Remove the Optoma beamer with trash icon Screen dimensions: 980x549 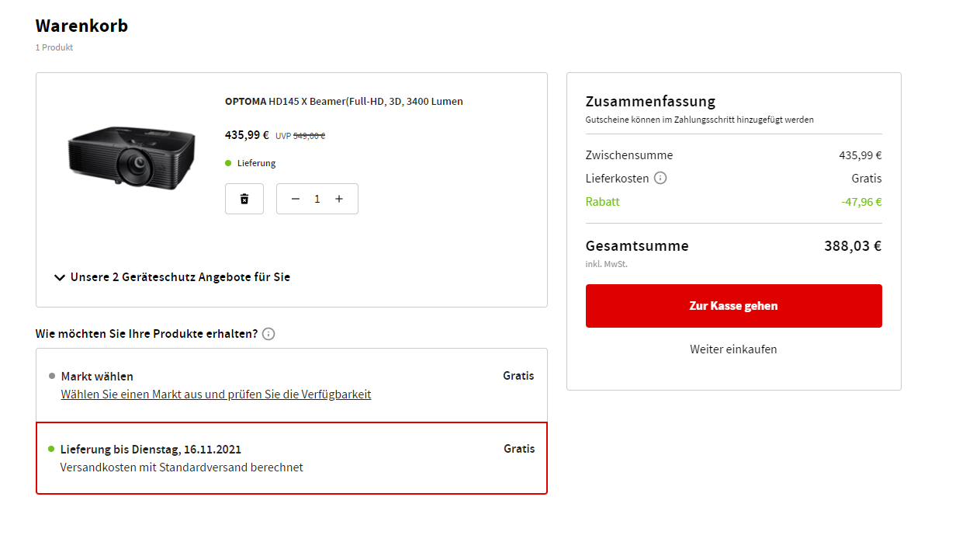[244, 199]
